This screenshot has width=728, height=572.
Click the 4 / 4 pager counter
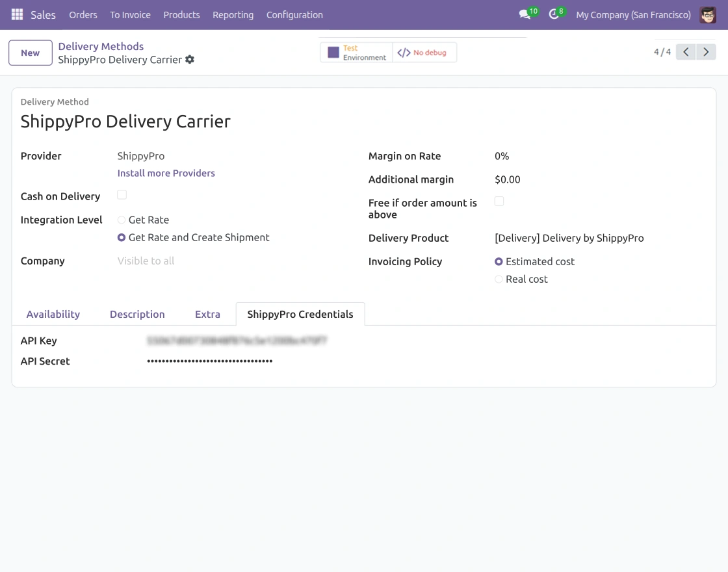(662, 52)
